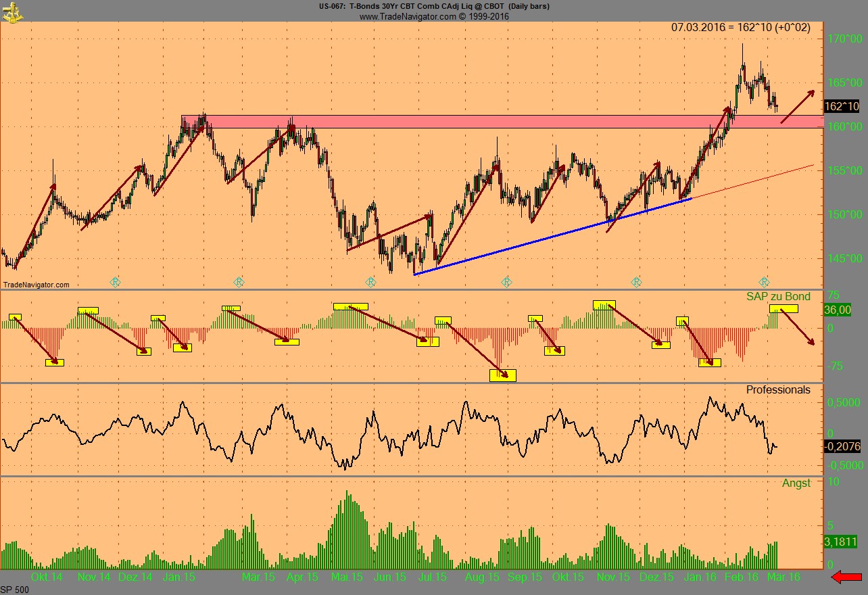This screenshot has width=868, height=595.
Task: Select the rollover "R" marker near Feb 16
Action: pos(764,281)
